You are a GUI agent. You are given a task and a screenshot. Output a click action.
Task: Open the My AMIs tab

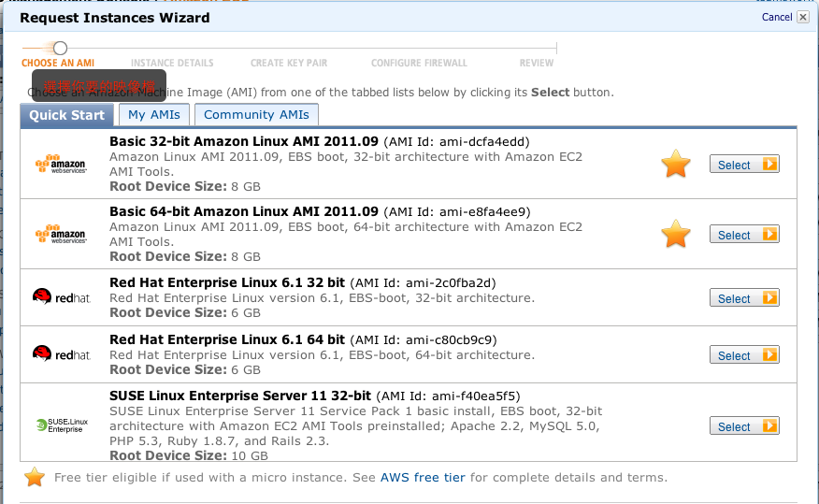(154, 115)
